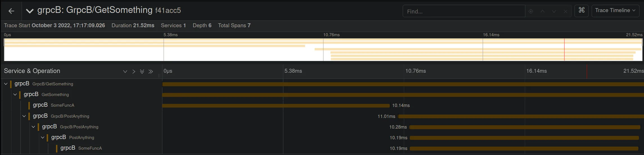Collapse the grpcB GetSomething child span
This screenshot has width=644, height=155.
coord(15,94)
